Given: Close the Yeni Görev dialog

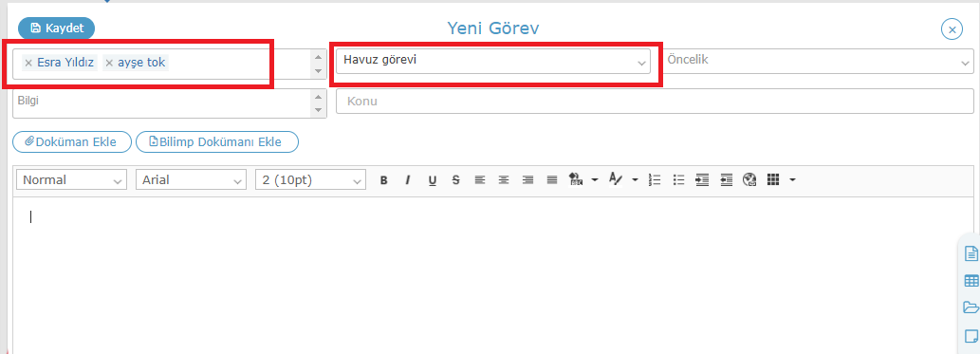Looking at the screenshot, I should tap(952, 29).
